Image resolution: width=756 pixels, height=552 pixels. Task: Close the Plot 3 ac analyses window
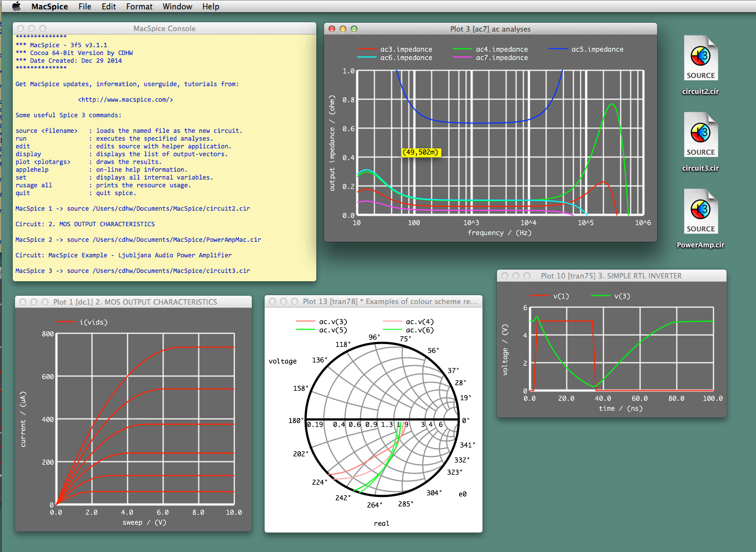(332, 29)
